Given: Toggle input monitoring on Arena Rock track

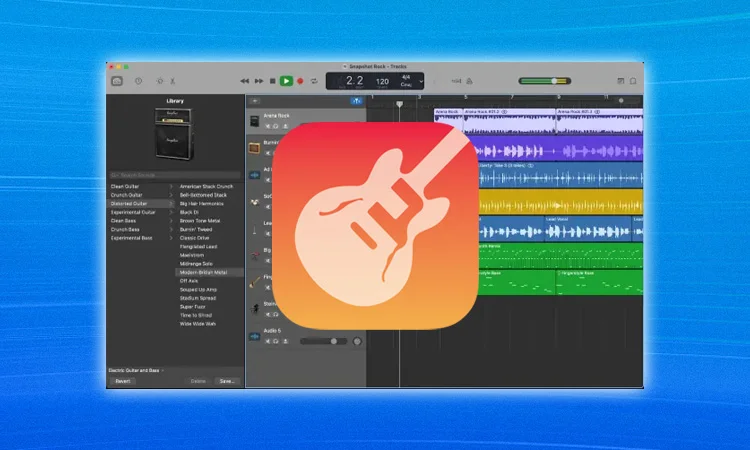Looking at the screenshot, I should point(285,126).
